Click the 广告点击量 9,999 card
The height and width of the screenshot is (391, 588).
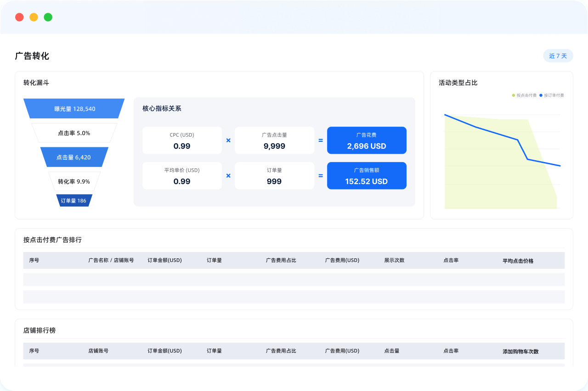pos(274,140)
